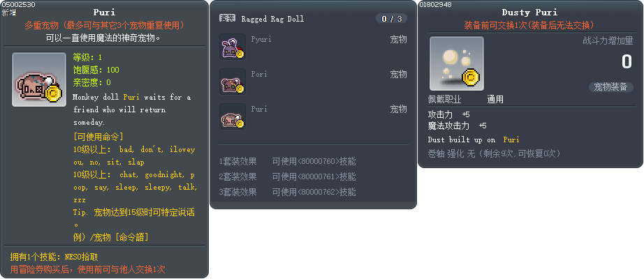Select the Pori bear doll icon

pos(233,82)
